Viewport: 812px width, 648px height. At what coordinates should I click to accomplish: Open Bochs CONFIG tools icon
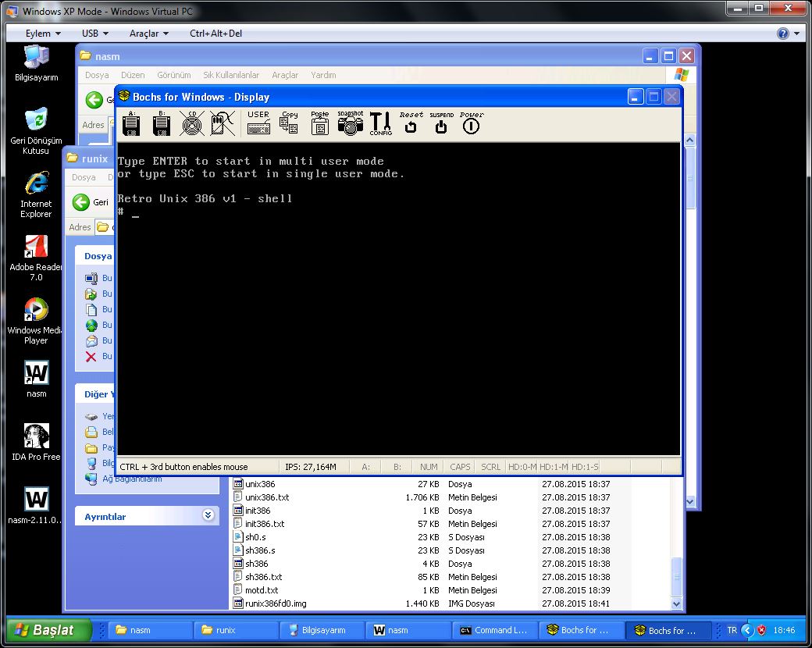pos(381,123)
